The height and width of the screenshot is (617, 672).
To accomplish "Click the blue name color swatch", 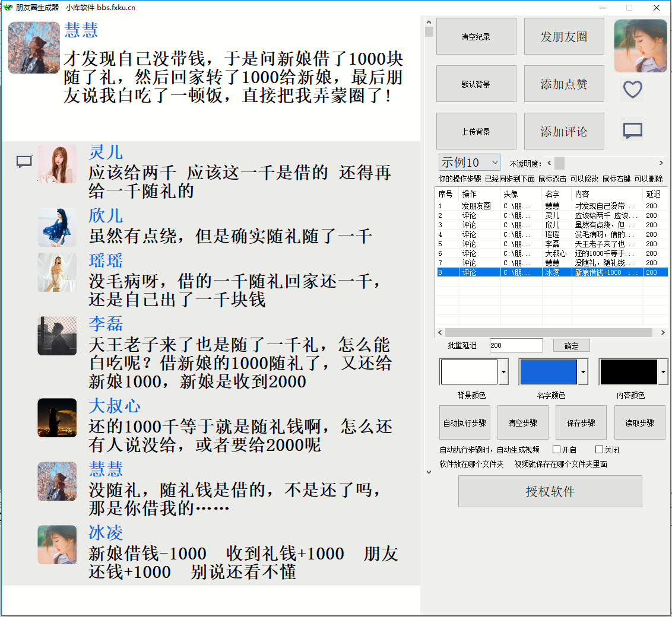I will [x=549, y=372].
